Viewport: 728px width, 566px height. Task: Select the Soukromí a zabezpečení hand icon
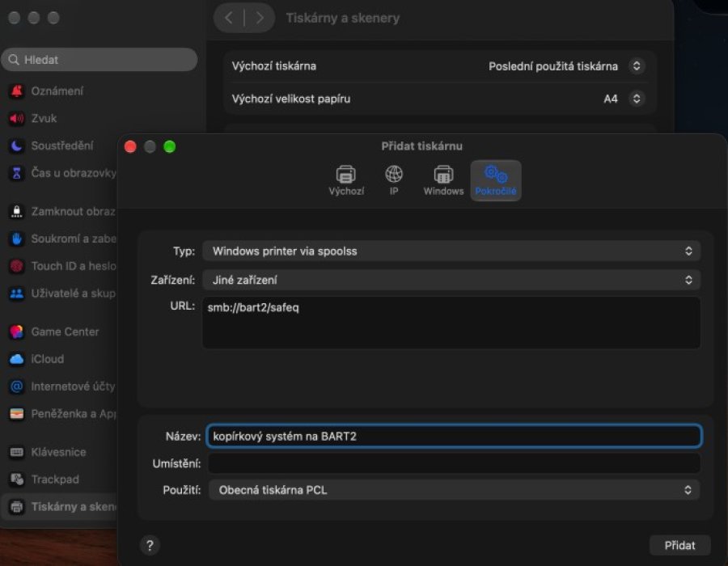17,239
